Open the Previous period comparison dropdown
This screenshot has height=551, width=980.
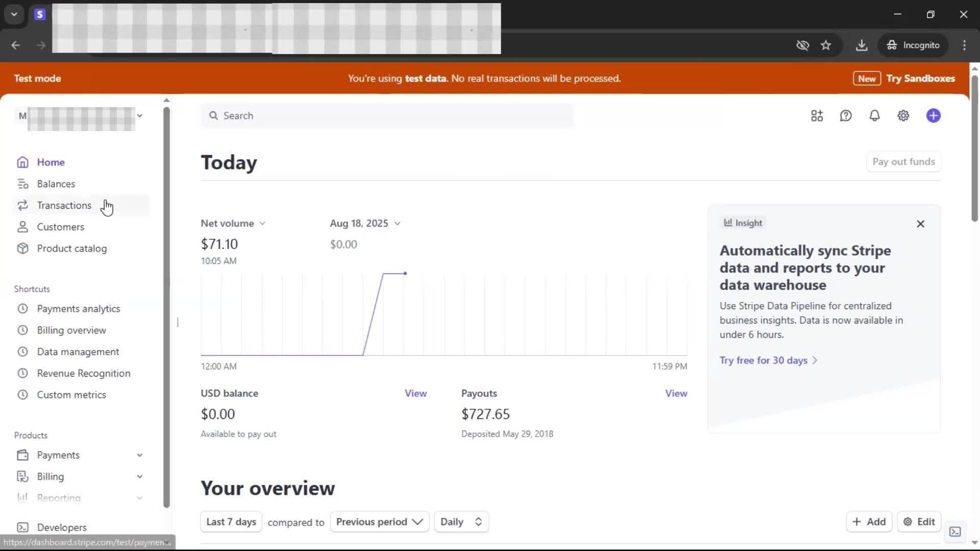point(379,522)
